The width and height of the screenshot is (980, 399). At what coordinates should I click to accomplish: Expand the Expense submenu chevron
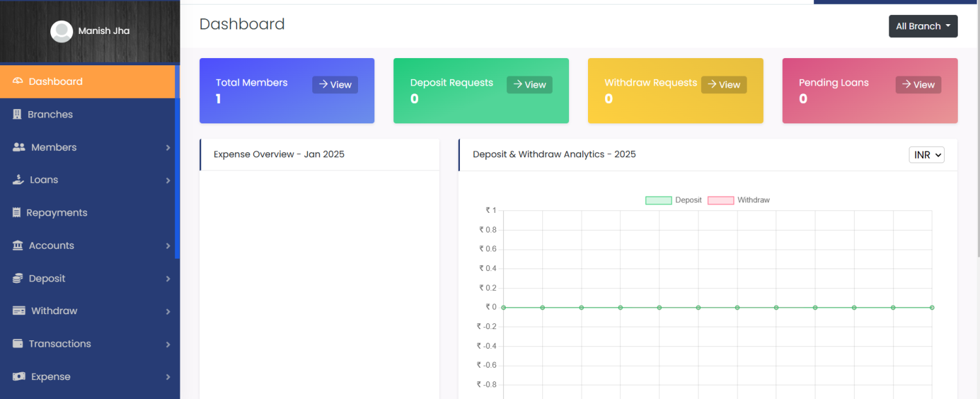click(168, 377)
